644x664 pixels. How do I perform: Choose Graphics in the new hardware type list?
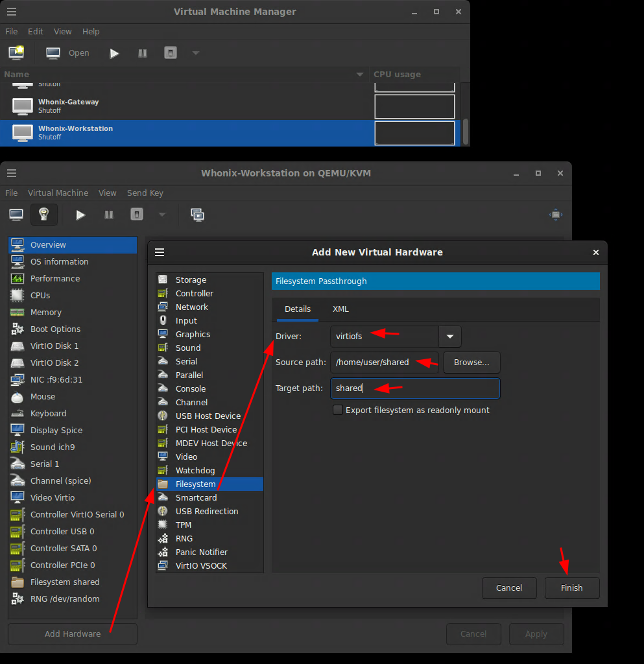[209, 334]
